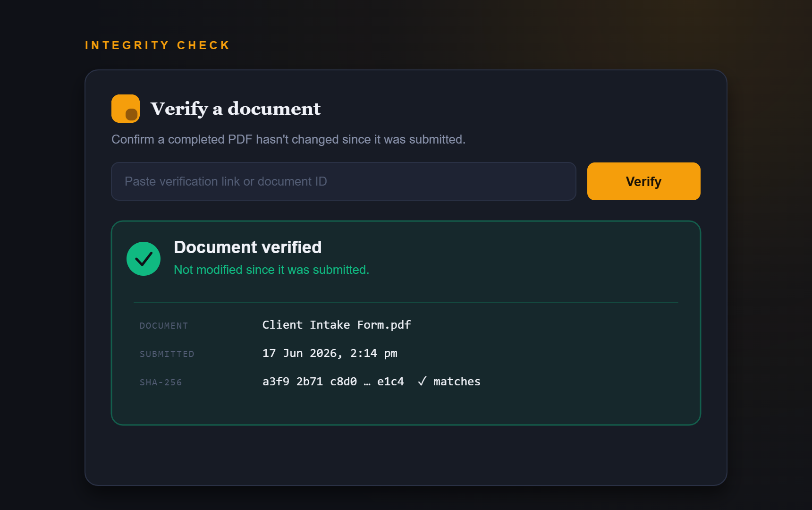Click the green verified checkmark icon
Screen dimensions: 812x510
click(x=144, y=259)
